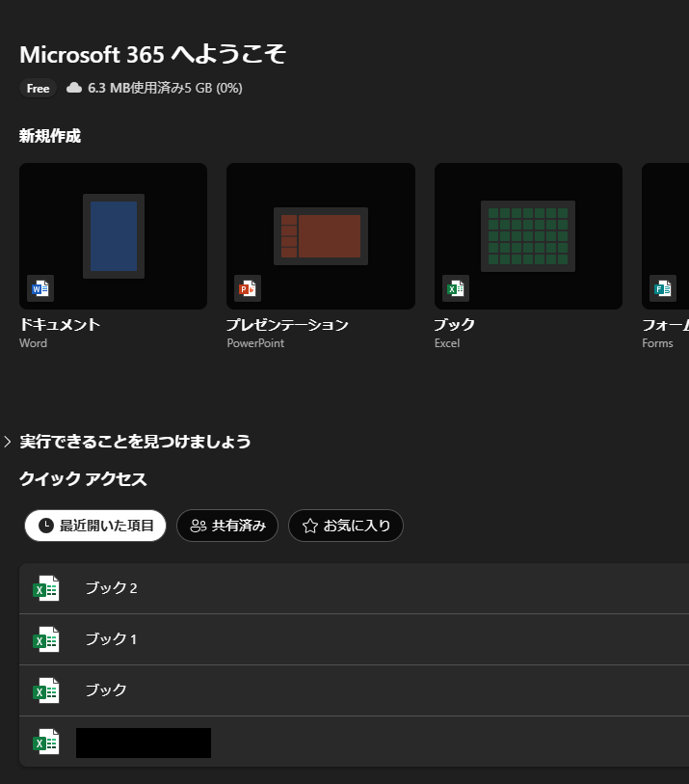Click the Excel file icon beside ブック 2

point(46,588)
